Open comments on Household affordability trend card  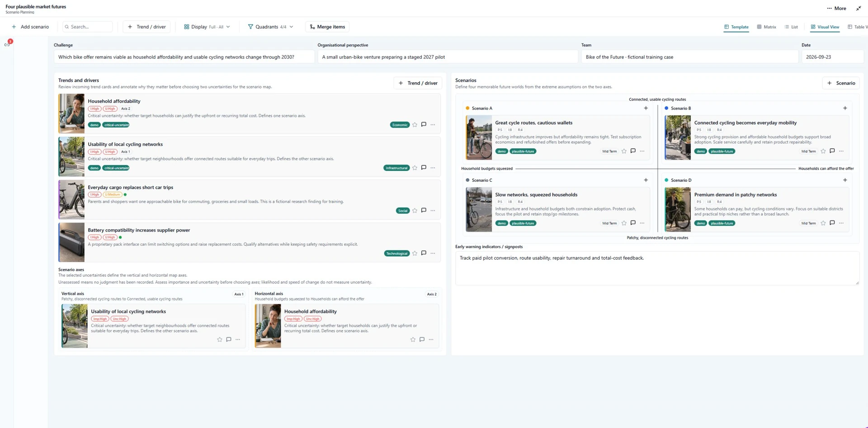pyautogui.click(x=424, y=125)
